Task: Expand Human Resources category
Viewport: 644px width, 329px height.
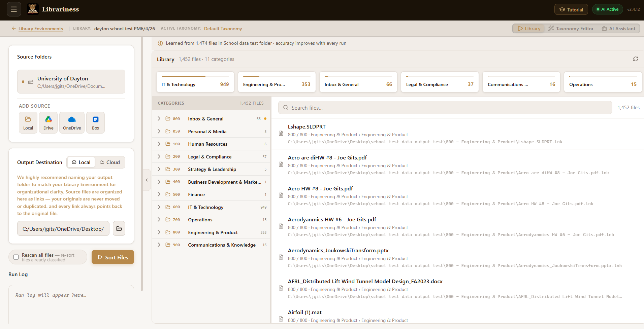Action: point(159,144)
